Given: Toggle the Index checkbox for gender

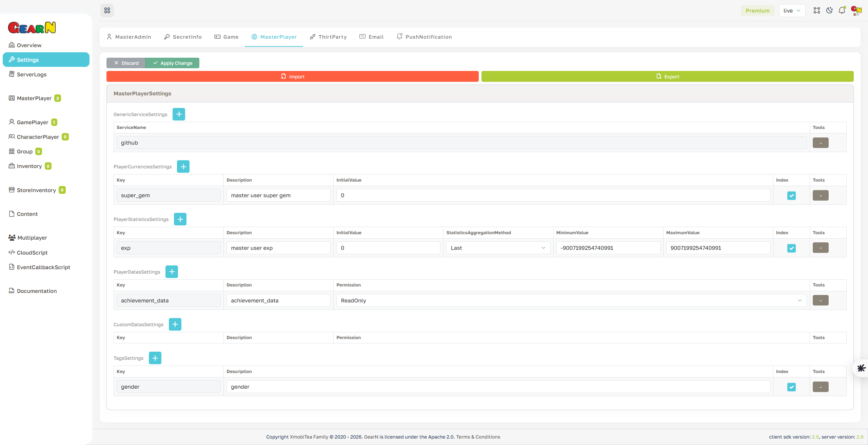Looking at the screenshot, I should (x=791, y=387).
